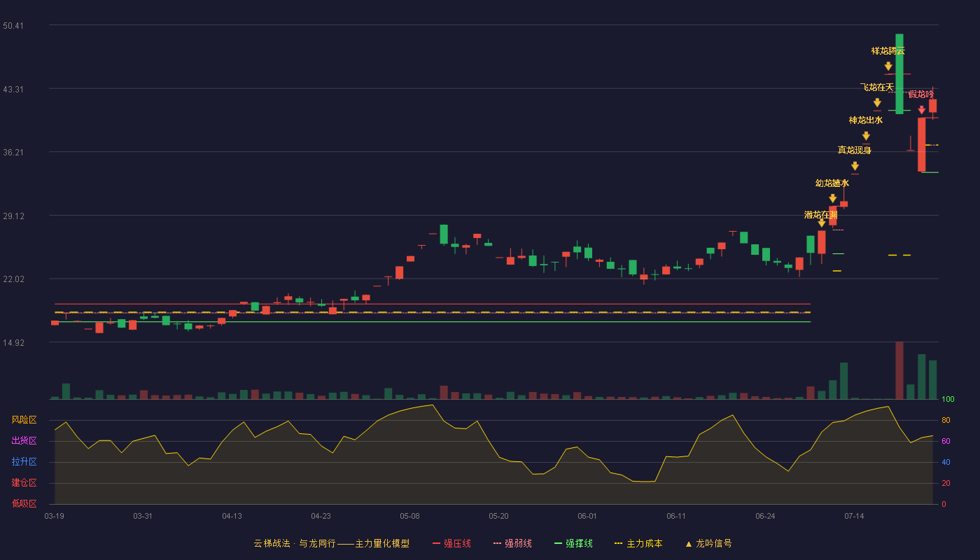Click the 拉升区 zone label

click(x=24, y=462)
